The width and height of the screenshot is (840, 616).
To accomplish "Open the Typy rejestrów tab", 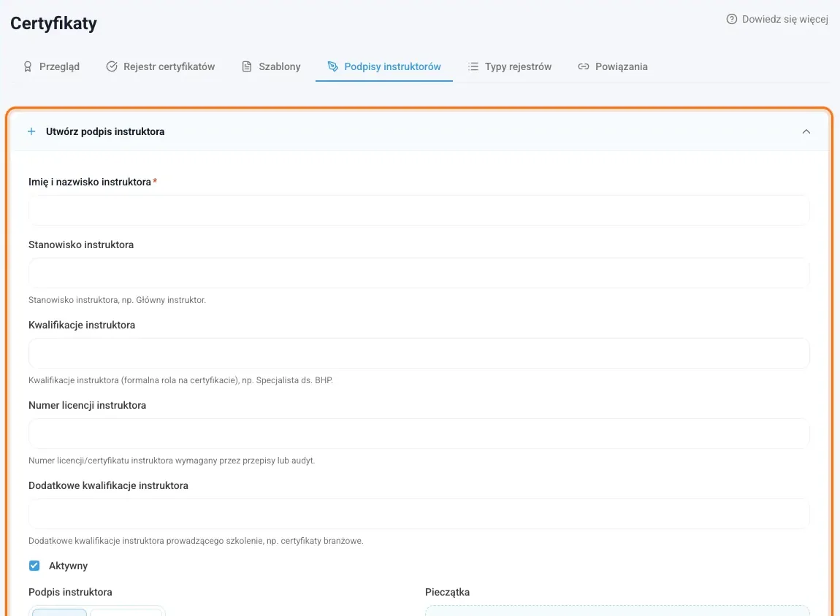I will click(x=510, y=66).
